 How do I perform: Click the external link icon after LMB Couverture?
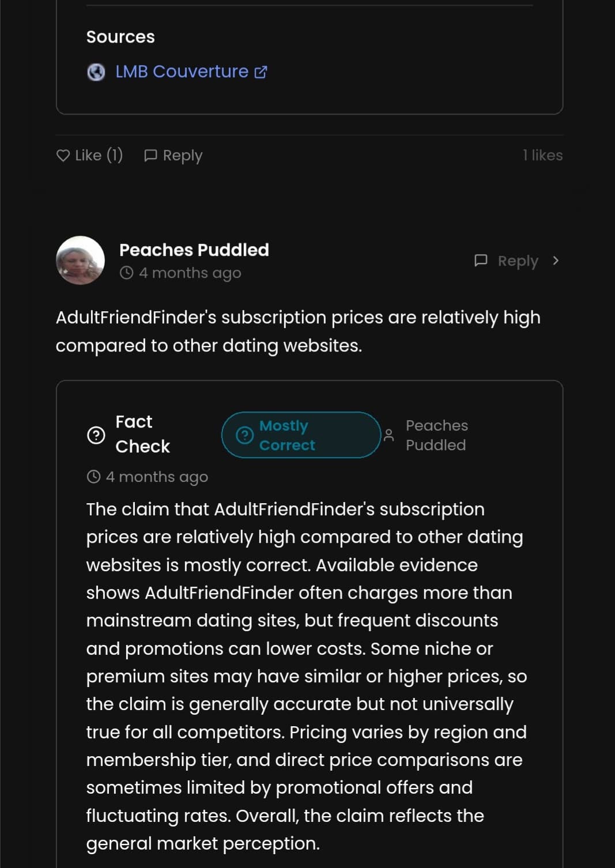(261, 72)
